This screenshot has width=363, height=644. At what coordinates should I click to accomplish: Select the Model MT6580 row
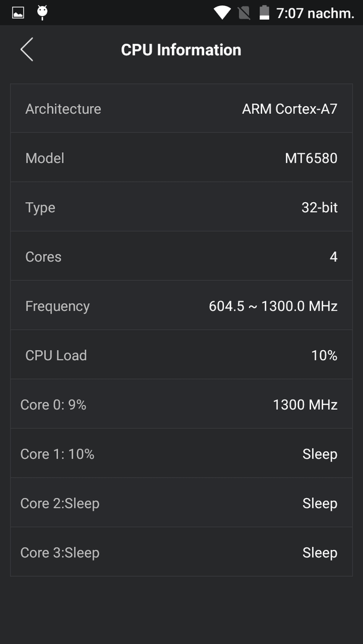pyautogui.click(x=181, y=157)
